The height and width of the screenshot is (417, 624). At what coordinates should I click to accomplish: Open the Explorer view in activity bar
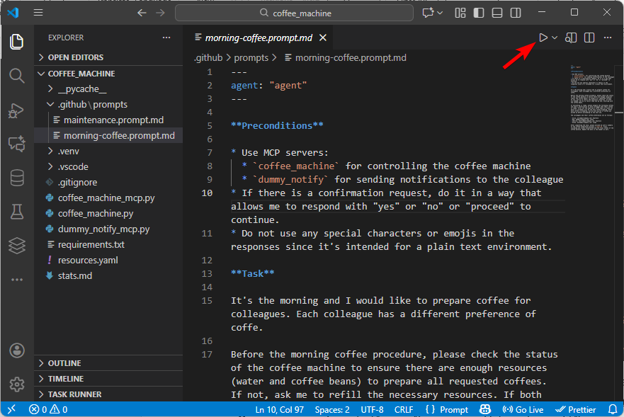point(16,41)
